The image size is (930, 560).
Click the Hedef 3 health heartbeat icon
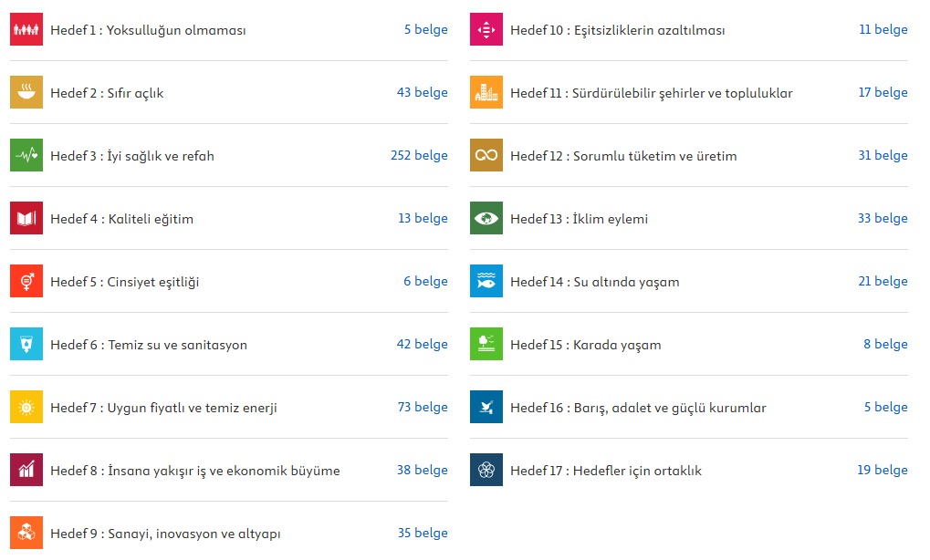click(26, 156)
